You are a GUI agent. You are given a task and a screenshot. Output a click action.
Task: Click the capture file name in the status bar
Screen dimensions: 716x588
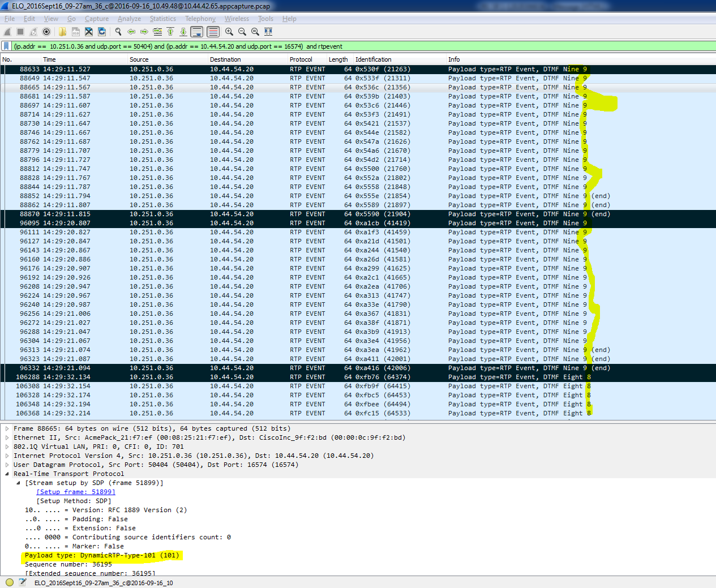104,582
